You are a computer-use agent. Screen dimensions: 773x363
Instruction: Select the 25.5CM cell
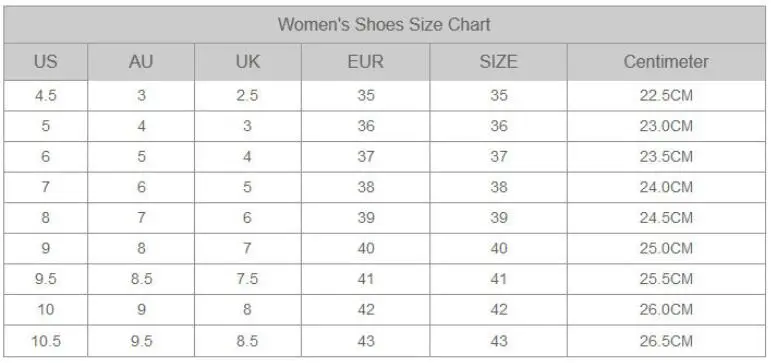click(666, 279)
